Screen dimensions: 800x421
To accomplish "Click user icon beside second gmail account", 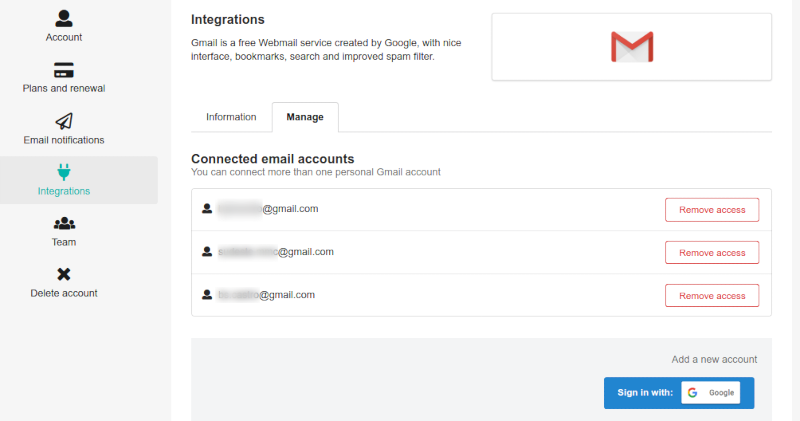I will coord(207,252).
